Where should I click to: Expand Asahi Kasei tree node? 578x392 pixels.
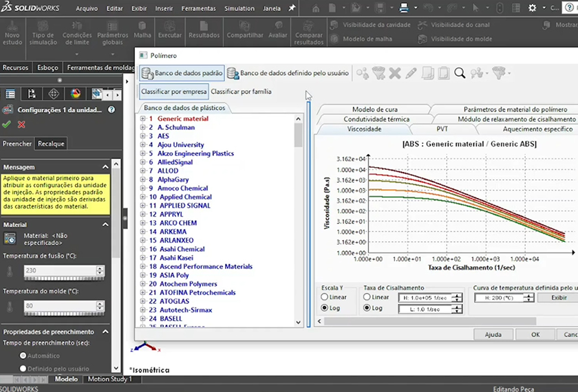point(142,258)
